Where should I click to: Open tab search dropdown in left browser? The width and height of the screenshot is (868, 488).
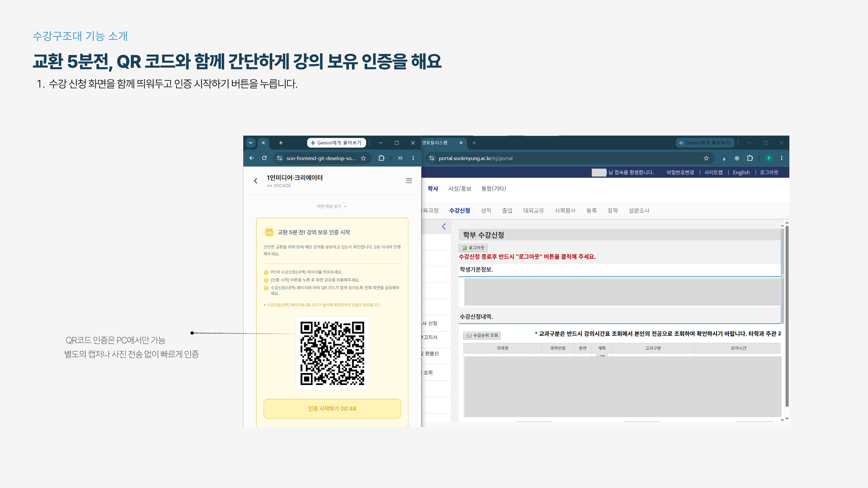click(x=250, y=143)
